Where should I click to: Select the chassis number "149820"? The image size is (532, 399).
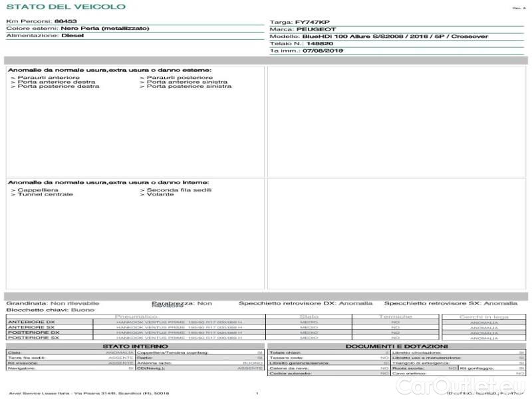tap(320, 44)
